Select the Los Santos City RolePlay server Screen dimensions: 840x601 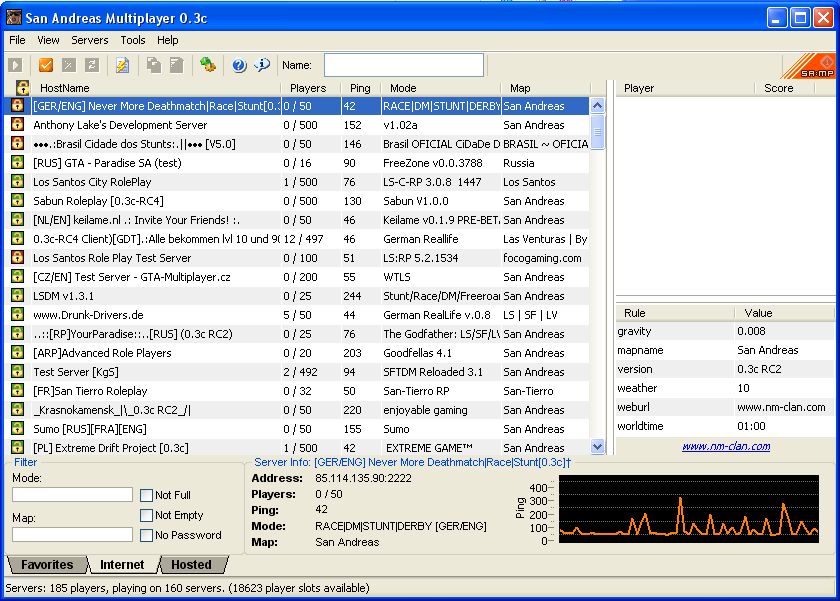(x=92, y=182)
